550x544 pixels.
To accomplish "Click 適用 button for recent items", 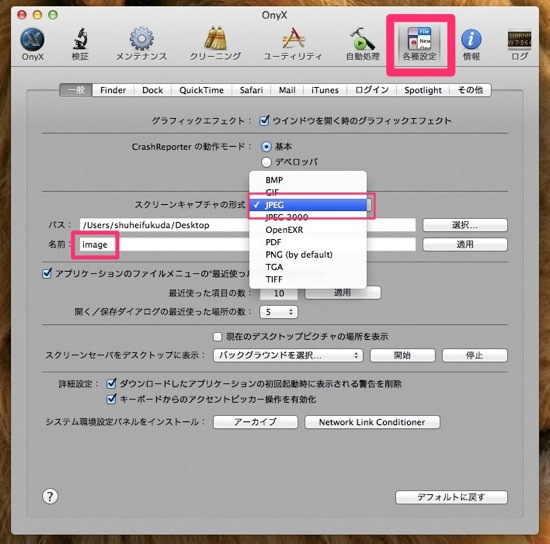I will pyautogui.click(x=343, y=293).
